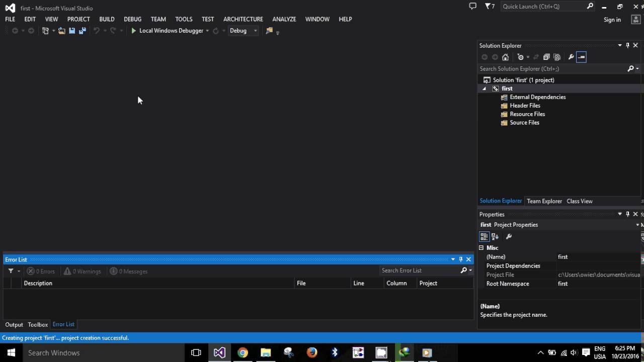Viewport: 644px width, 362px height.
Task: Pin the Solution Explorer panel (auto hide)
Action: [627, 45]
